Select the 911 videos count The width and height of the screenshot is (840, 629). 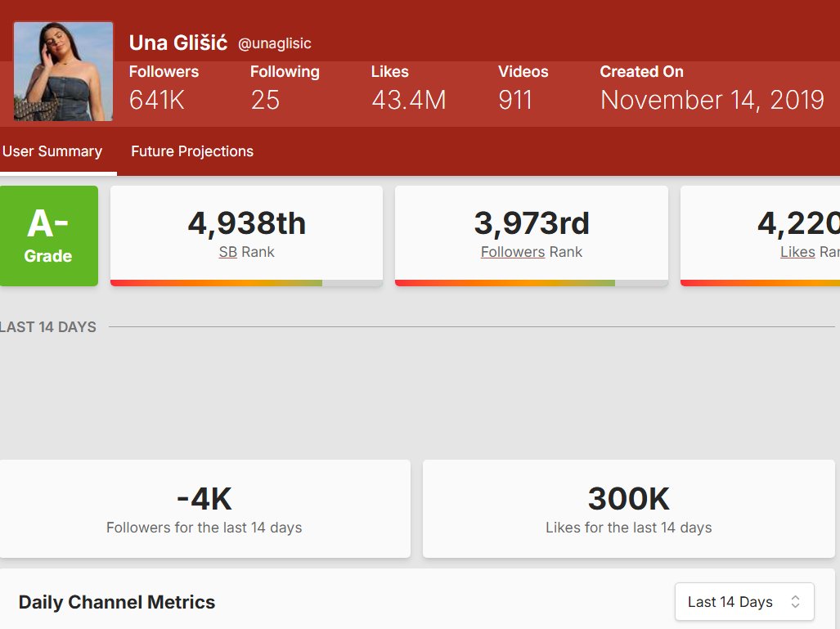tap(514, 100)
